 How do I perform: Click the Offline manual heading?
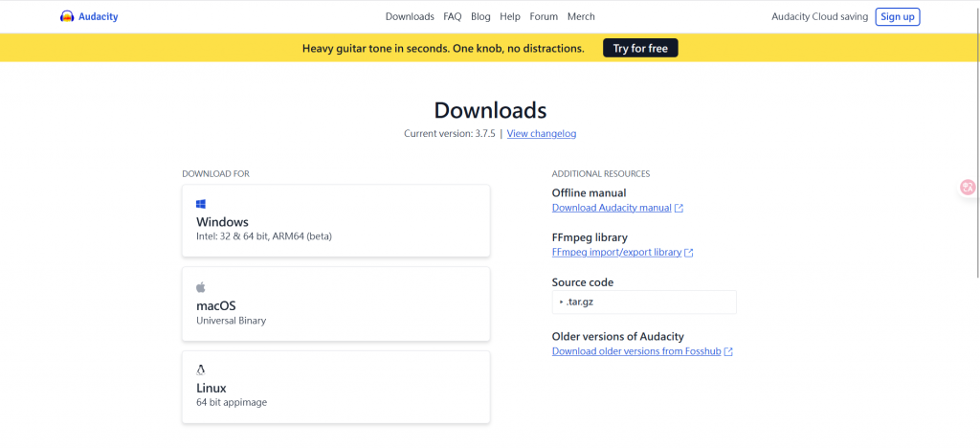pyautogui.click(x=589, y=193)
